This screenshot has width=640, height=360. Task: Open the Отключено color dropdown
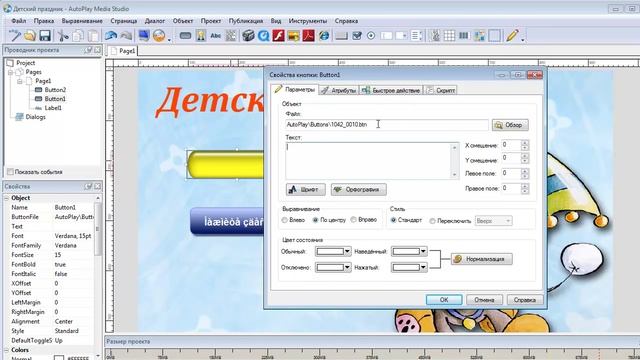(347, 267)
